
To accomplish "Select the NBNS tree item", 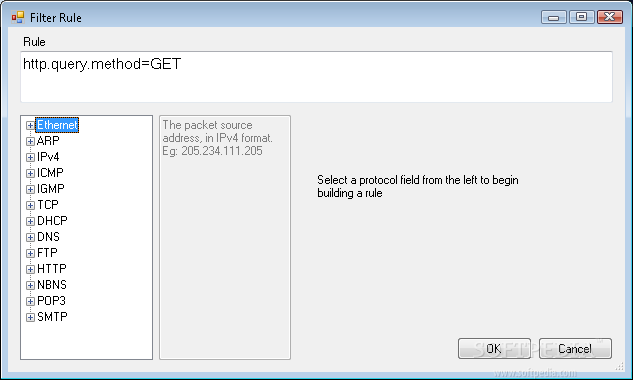I will [x=52, y=285].
